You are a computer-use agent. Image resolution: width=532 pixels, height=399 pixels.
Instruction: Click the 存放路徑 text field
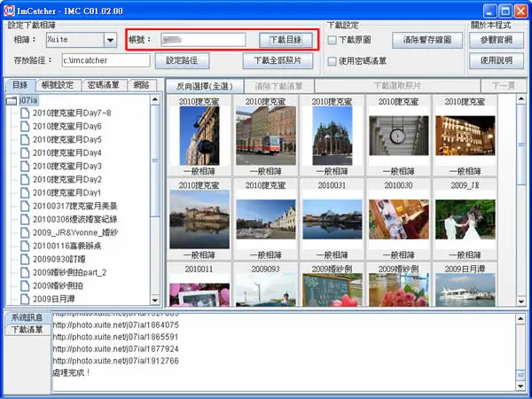click(106, 60)
